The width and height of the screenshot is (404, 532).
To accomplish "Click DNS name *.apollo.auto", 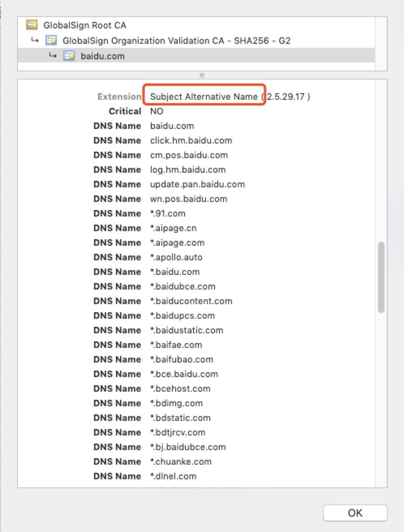I will (176, 257).
